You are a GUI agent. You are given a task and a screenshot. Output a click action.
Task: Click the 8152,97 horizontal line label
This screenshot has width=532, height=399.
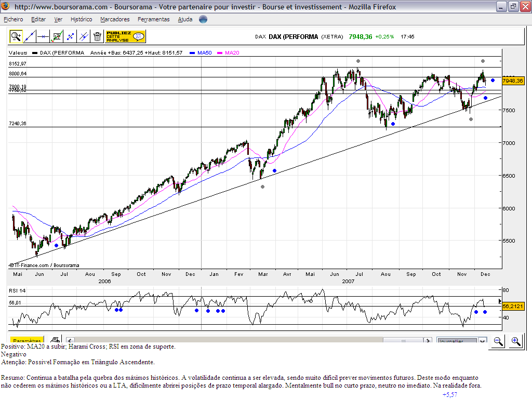pos(18,63)
